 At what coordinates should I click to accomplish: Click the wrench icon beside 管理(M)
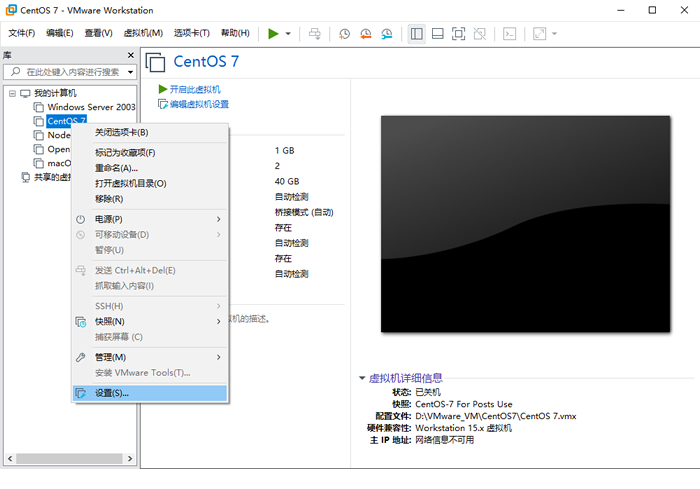click(80, 357)
